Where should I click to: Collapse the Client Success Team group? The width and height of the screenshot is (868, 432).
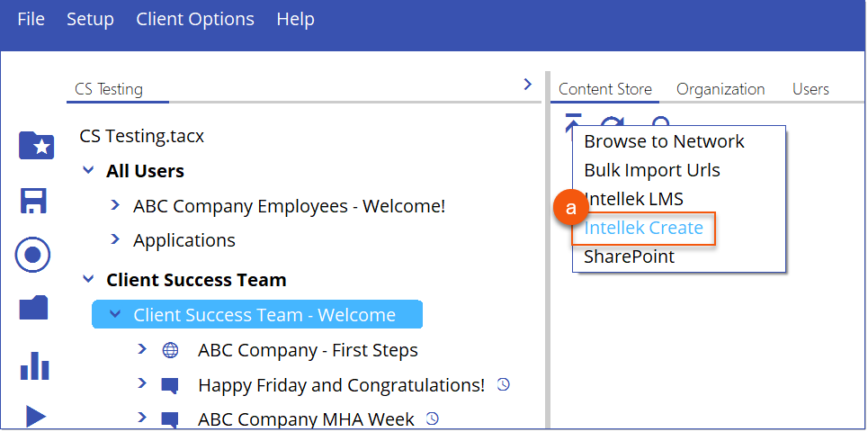click(x=88, y=279)
